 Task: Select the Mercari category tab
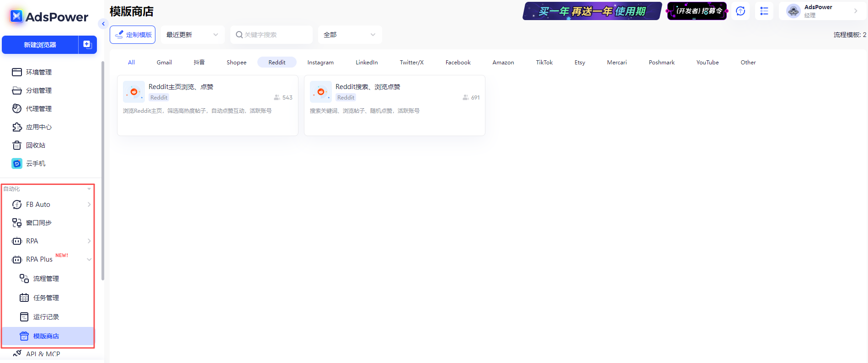[x=617, y=62]
